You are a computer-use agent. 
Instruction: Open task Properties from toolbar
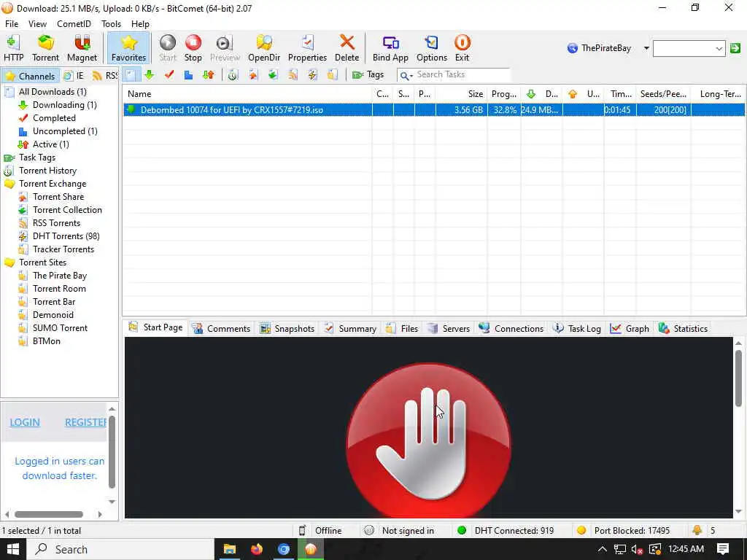[x=307, y=48]
